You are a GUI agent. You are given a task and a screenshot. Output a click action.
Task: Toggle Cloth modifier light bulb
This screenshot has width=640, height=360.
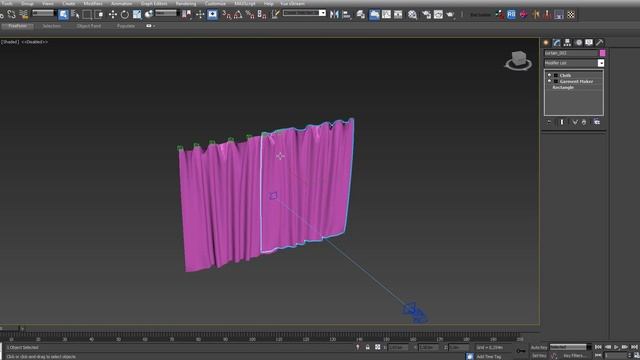pyautogui.click(x=549, y=75)
